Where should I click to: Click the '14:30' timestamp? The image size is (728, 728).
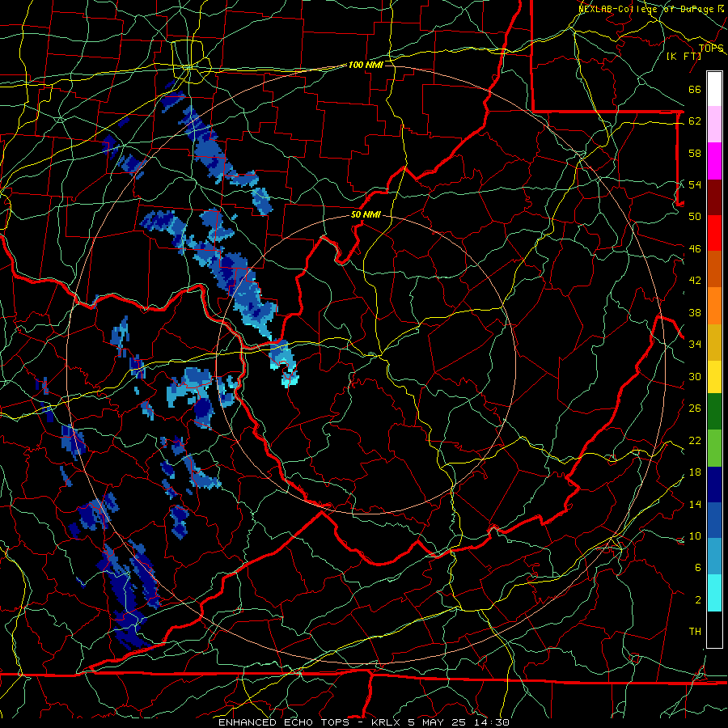tap(493, 722)
